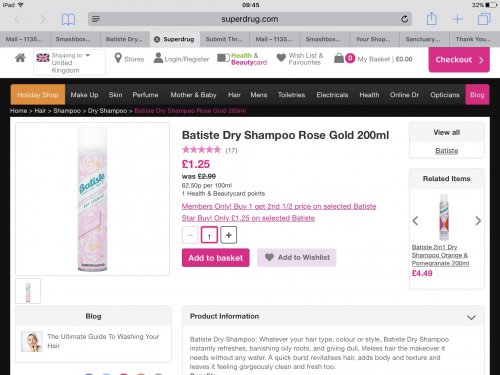Open the Safari tab overview icon
Viewport: 500px width, 375px height.
[484, 19]
